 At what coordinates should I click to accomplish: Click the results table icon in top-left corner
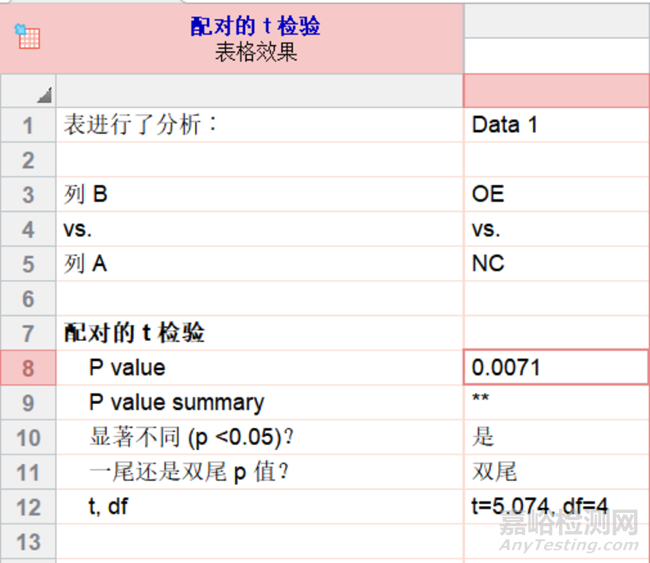tap(27, 37)
